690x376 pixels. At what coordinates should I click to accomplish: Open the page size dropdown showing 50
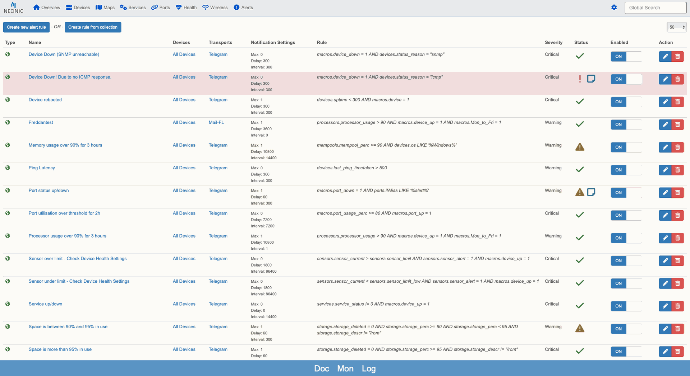click(x=677, y=27)
